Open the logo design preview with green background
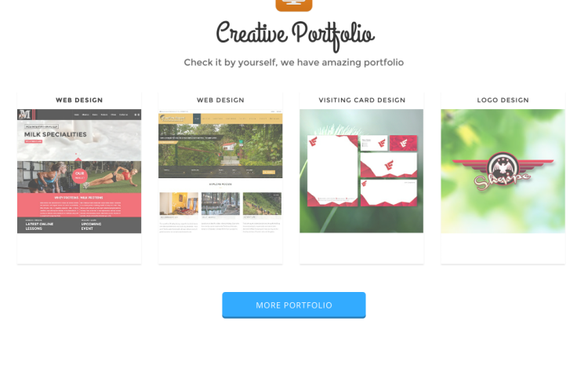This screenshot has height=365, width=588. 503,171
